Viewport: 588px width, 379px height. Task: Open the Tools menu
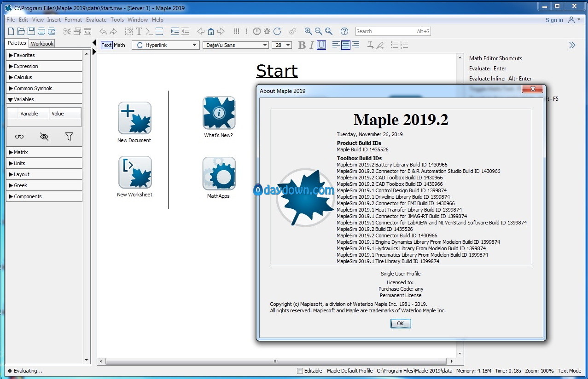point(117,20)
